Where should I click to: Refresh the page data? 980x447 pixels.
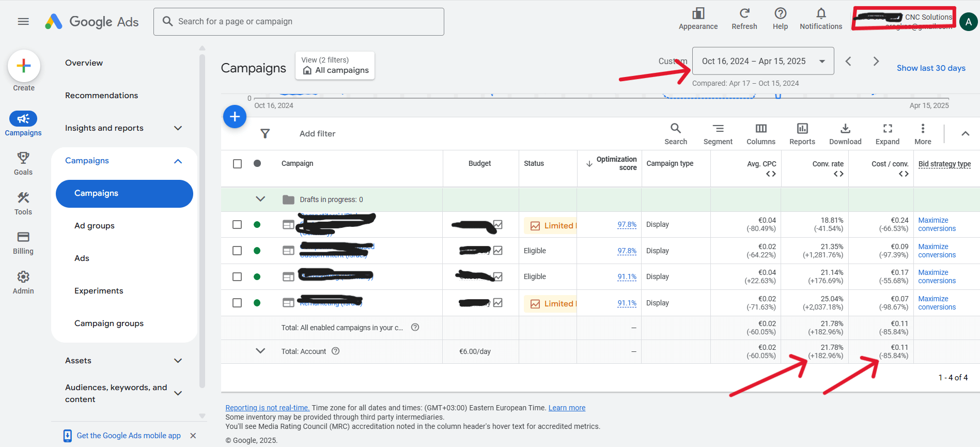[x=744, y=19]
